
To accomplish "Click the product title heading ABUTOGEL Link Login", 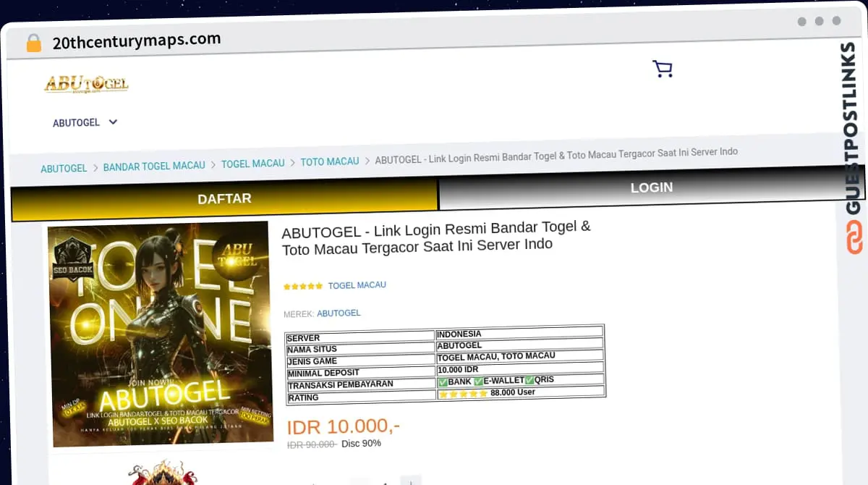I will pos(436,237).
